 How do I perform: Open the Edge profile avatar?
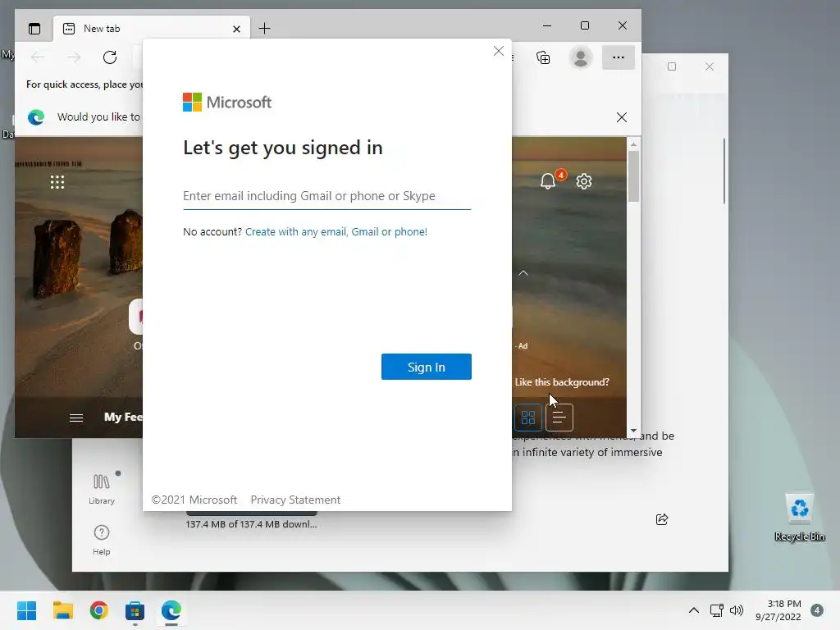[x=581, y=57]
